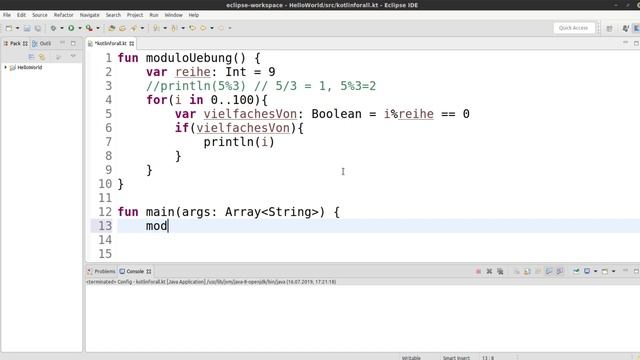The image size is (640, 360).
Task: Click the Forward navigation arrow icon
Action: (x=221, y=28)
